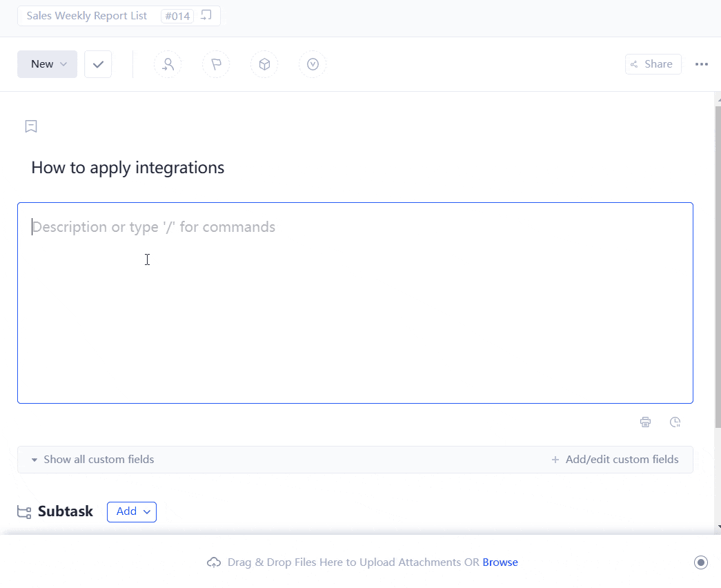Screen dimensions: 721x588
Task: Open the Add subtask dropdown
Action: [x=131, y=511]
